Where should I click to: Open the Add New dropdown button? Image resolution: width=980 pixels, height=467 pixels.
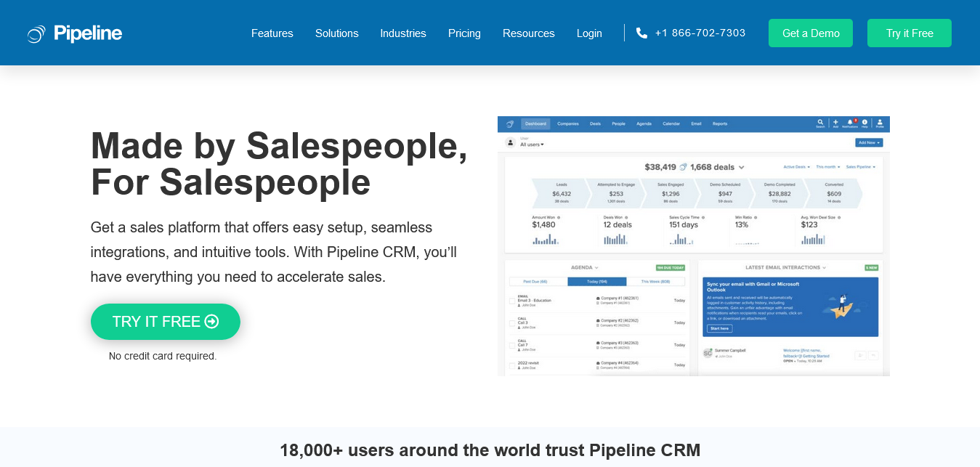[869, 142]
